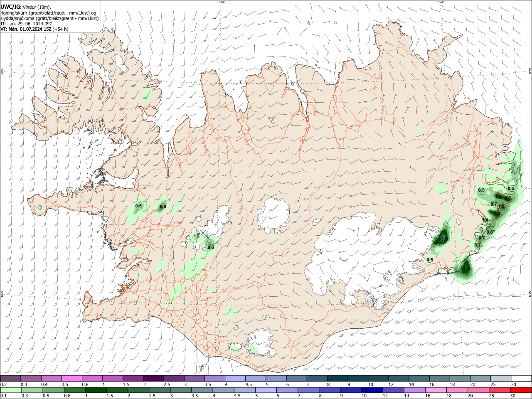The image size is (532, 399).
Task: Click the 0.2 swatch in the sleet/snow legend
Action: 11,378
